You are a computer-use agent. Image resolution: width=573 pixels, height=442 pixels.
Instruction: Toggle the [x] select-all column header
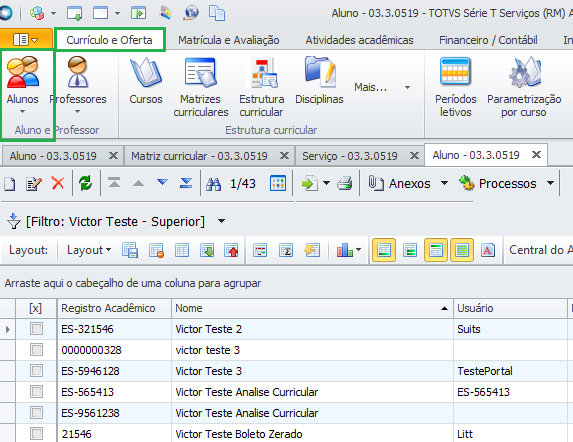point(35,308)
